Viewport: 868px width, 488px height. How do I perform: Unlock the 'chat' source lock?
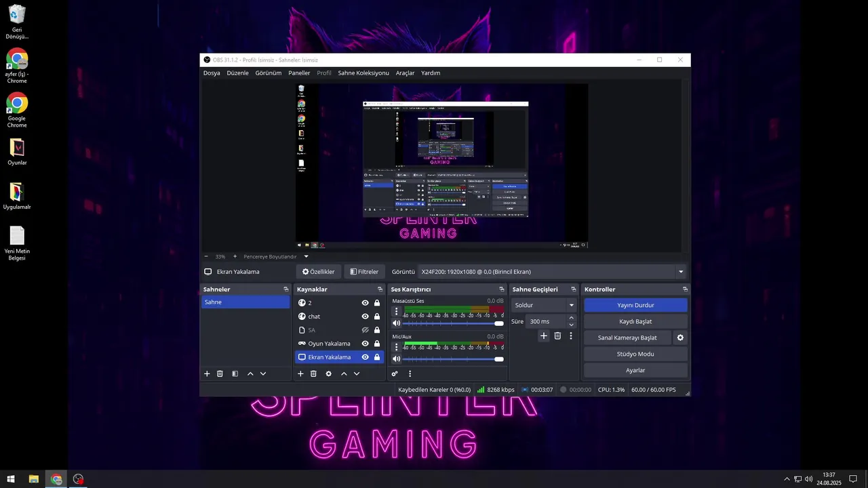coord(377,317)
